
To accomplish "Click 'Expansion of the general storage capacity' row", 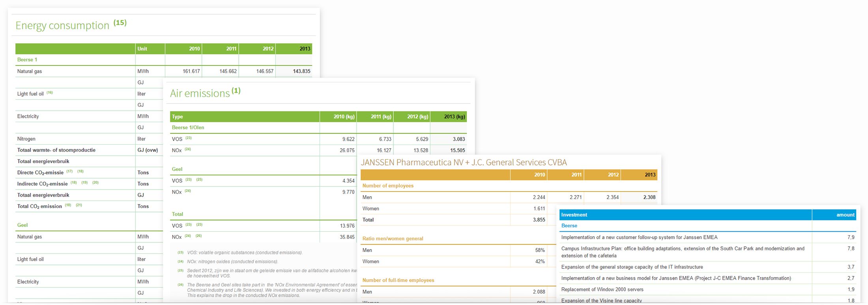I will coord(632,267).
